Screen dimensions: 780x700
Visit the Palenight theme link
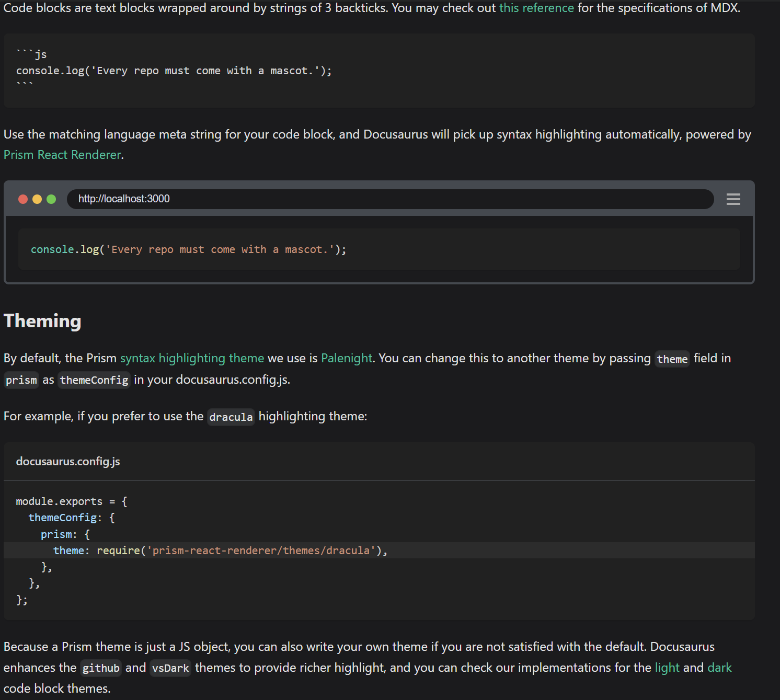point(346,359)
